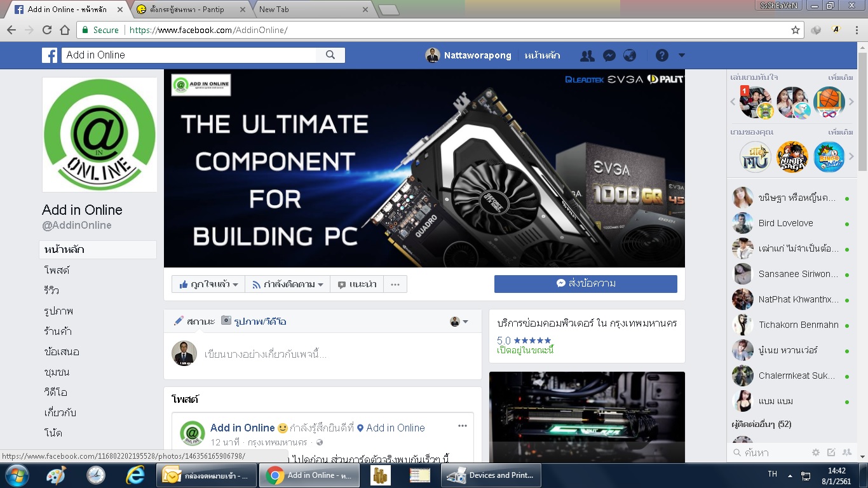Click in the Facebook search field

tap(189, 55)
